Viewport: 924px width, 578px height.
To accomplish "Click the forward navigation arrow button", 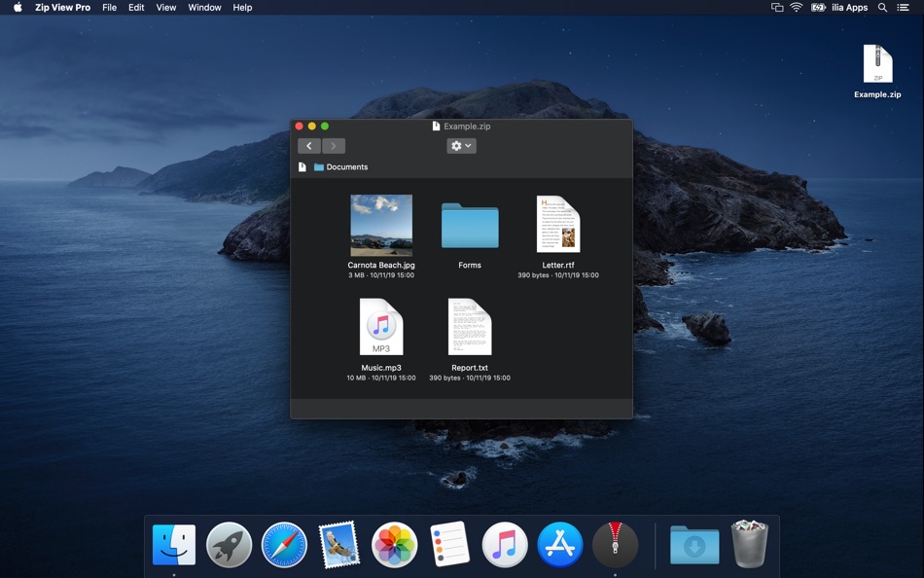I will tap(334, 146).
